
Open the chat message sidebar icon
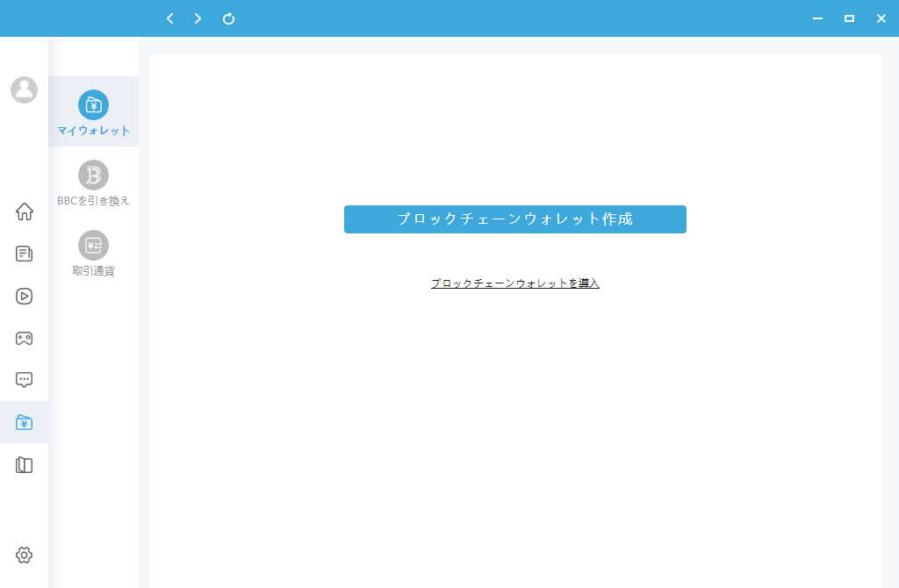25,380
